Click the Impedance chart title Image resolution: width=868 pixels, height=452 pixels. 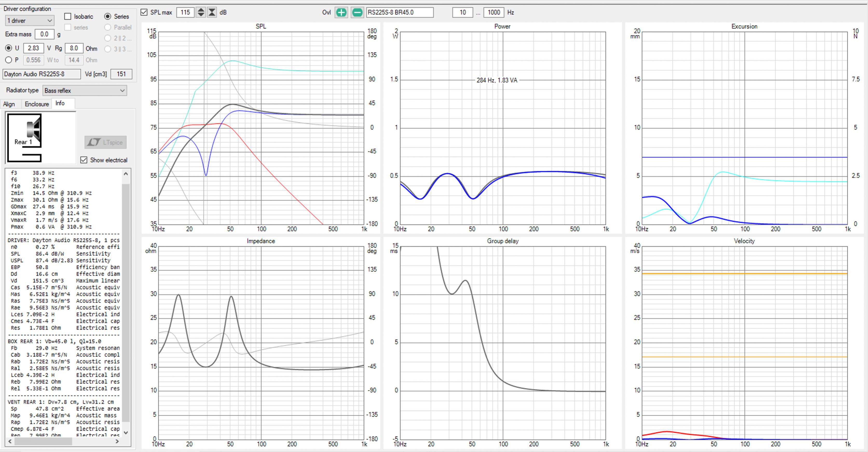click(261, 241)
